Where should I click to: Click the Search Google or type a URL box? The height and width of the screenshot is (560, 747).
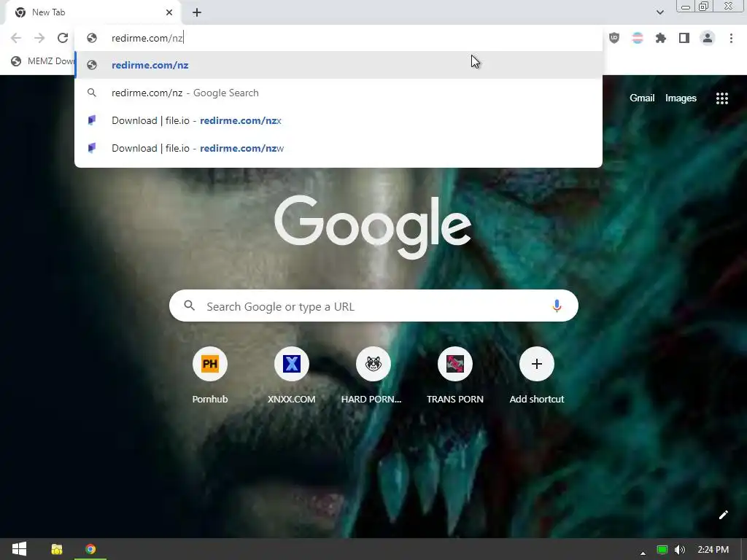(373, 306)
